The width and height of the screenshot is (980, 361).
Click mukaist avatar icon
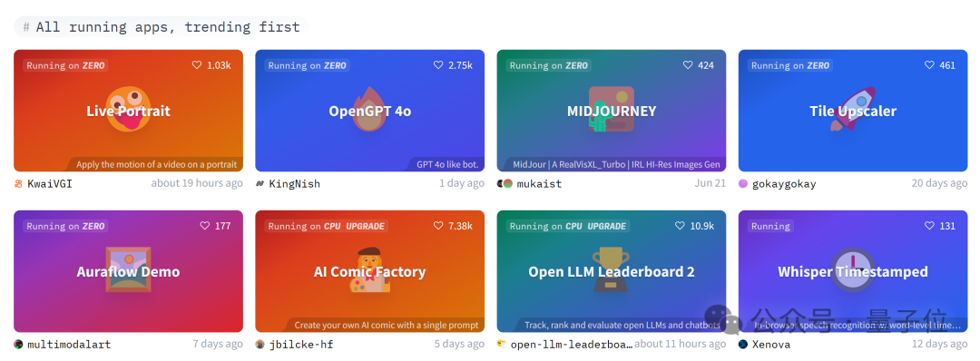(x=505, y=183)
